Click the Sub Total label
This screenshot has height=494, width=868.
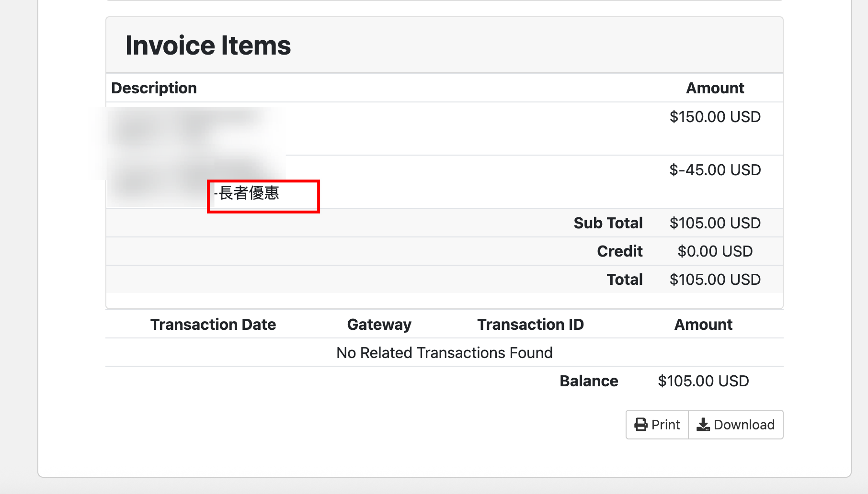pos(608,223)
